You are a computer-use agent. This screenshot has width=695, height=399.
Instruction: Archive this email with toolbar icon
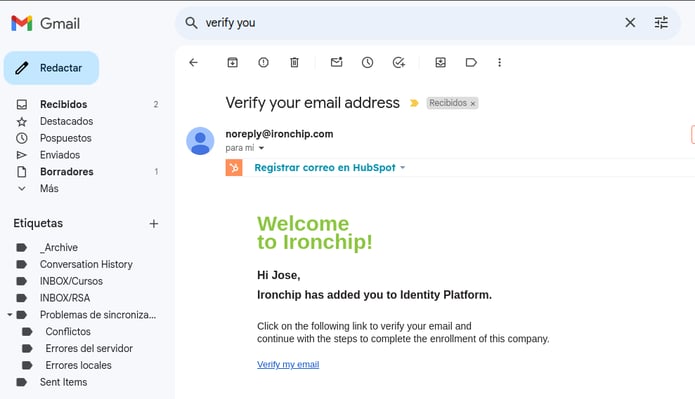(x=233, y=63)
